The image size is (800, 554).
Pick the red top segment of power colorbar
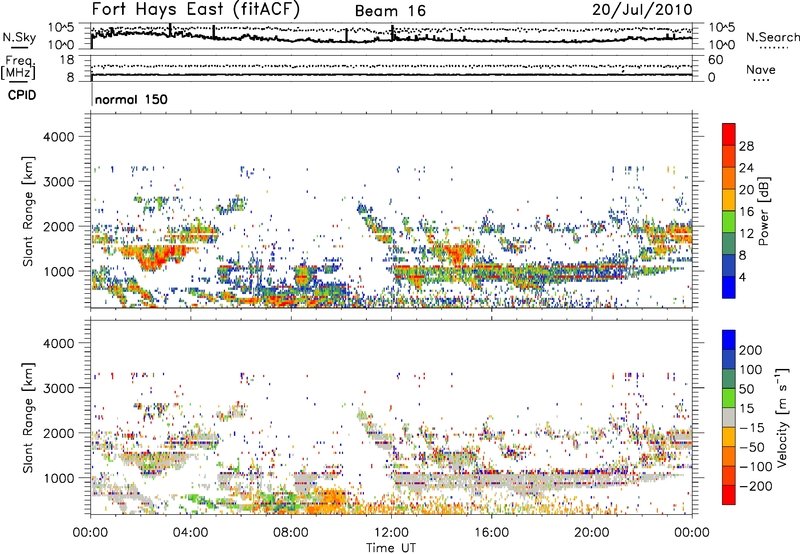point(729,134)
